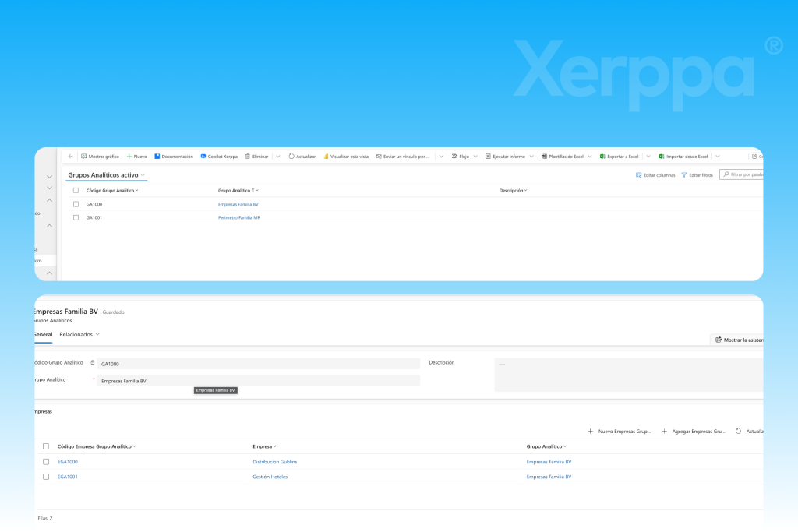
Task: Click the Filas: 2 row counter
Action: tap(44, 518)
